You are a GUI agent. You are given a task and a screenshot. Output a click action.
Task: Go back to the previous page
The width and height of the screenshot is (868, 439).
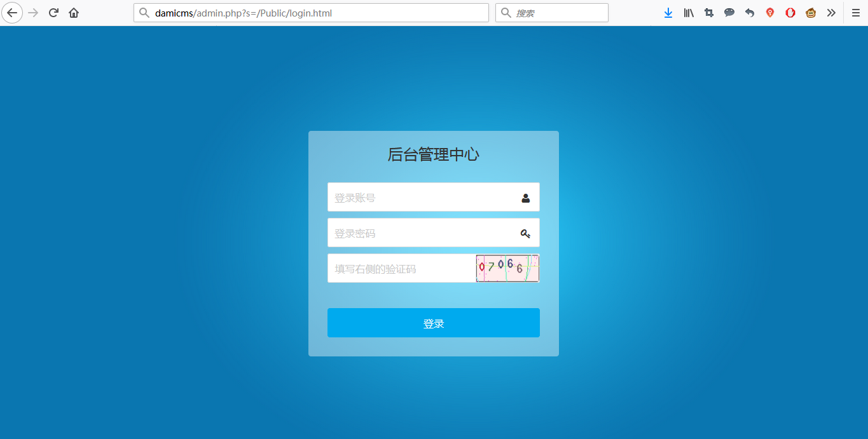tap(12, 13)
